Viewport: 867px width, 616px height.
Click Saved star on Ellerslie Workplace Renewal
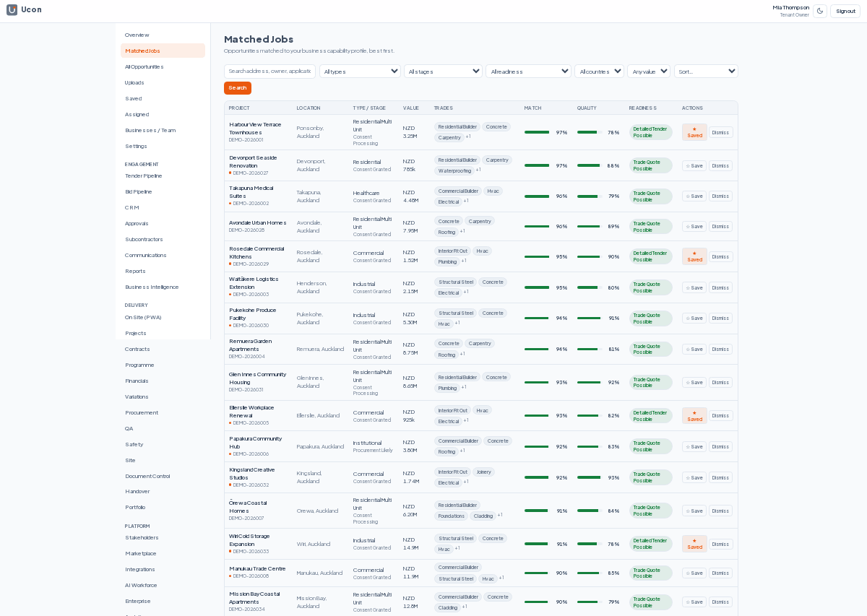[694, 415]
